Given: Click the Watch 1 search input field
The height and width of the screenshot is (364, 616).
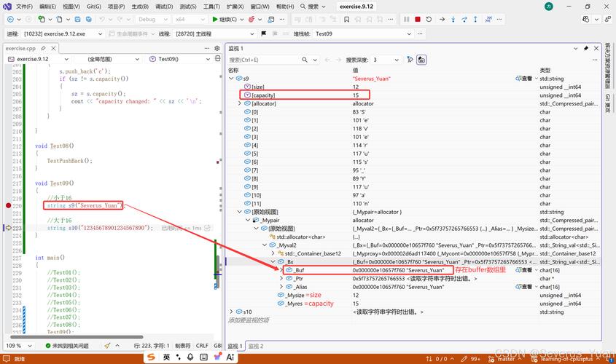Looking at the screenshot, I should [264, 60].
